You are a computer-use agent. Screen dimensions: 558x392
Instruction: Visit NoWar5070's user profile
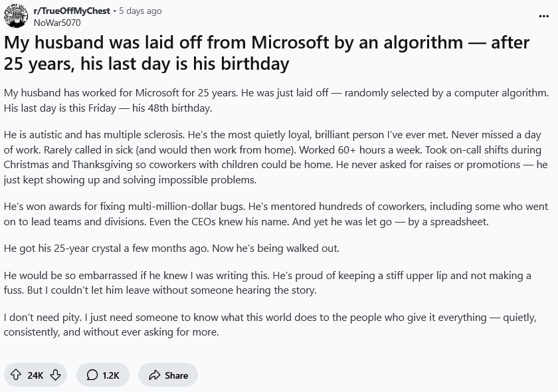[57, 23]
